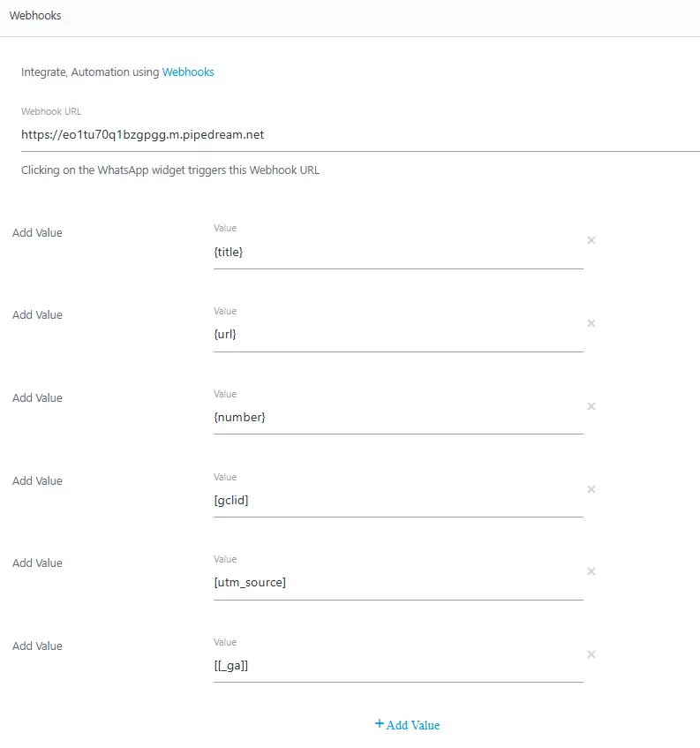The image size is (700, 748).
Task: Edit the {number} value field
Action: [398, 418]
